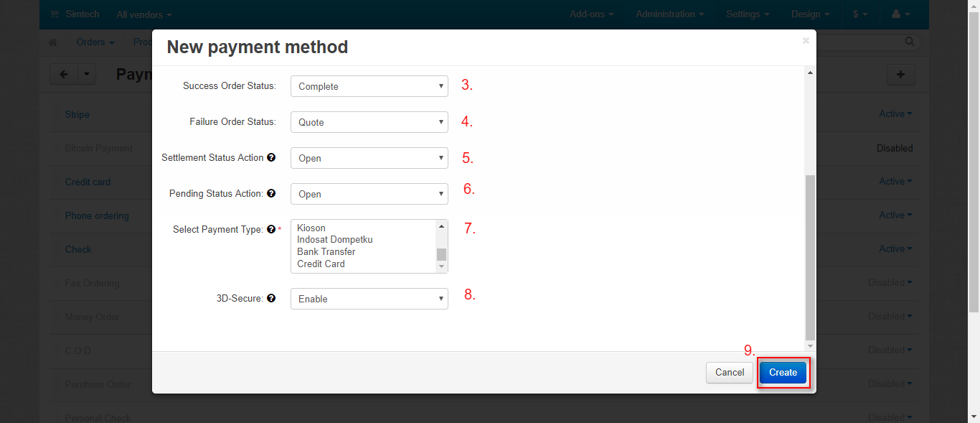Image resolution: width=980 pixels, height=423 pixels.
Task: Change Purchase Order Disabled status dropdown
Action: click(x=890, y=384)
